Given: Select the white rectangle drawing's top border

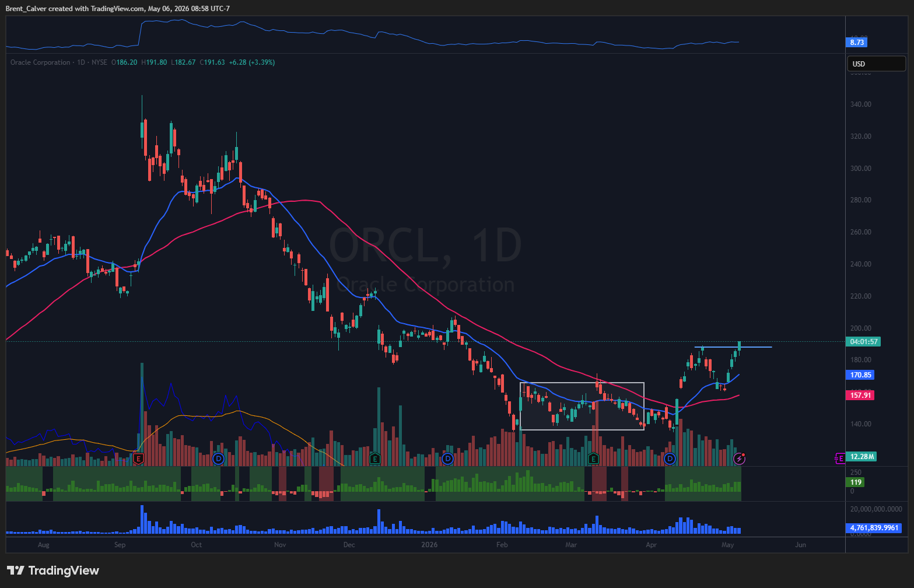Looking at the screenshot, I should point(582,383).
